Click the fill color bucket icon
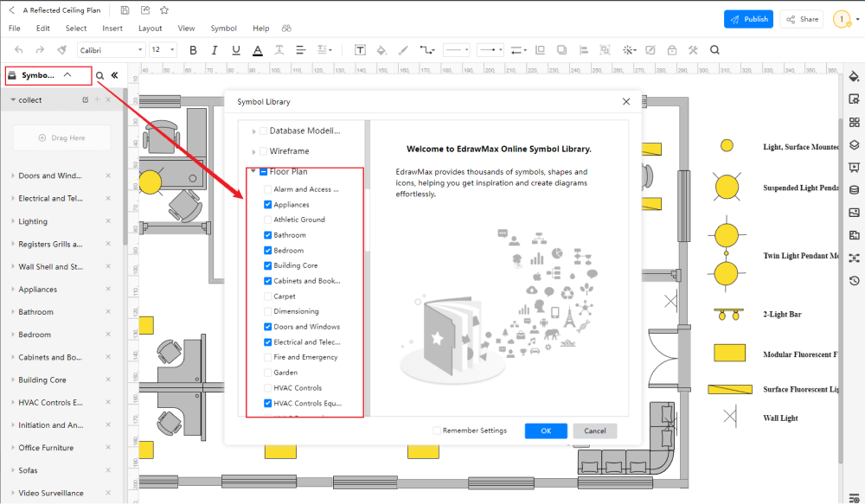Image resolution: width=865 pixels, height=504 pixels. (x=381, y=50)
